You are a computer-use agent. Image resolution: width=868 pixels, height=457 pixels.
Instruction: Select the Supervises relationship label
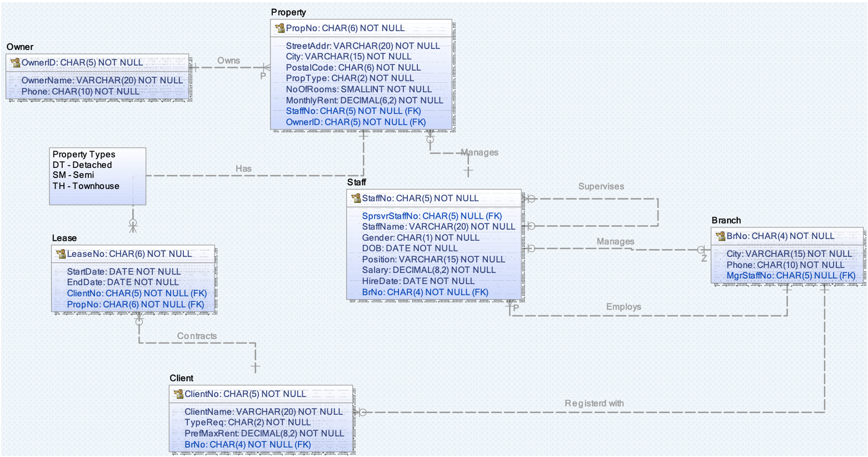[601, 186]
